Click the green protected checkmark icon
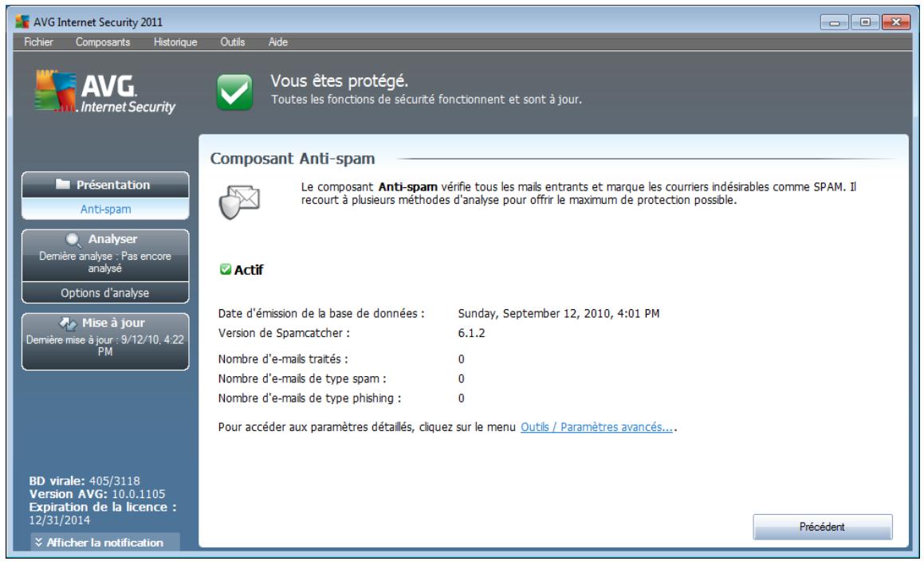The width and height of the screenshot is (924, 561). [x=234, y=92]
